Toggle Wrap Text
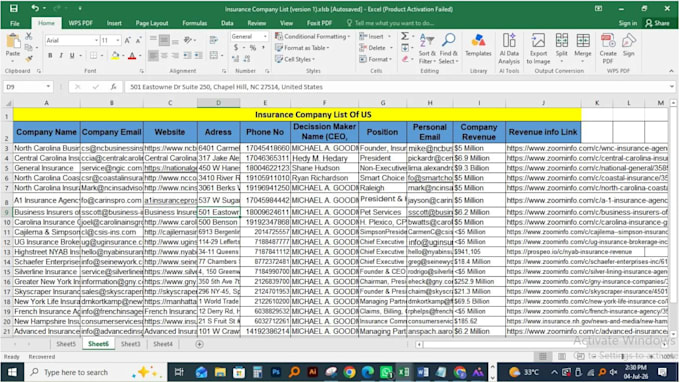This screenshot has height=382, width=680. click(213, 40)
